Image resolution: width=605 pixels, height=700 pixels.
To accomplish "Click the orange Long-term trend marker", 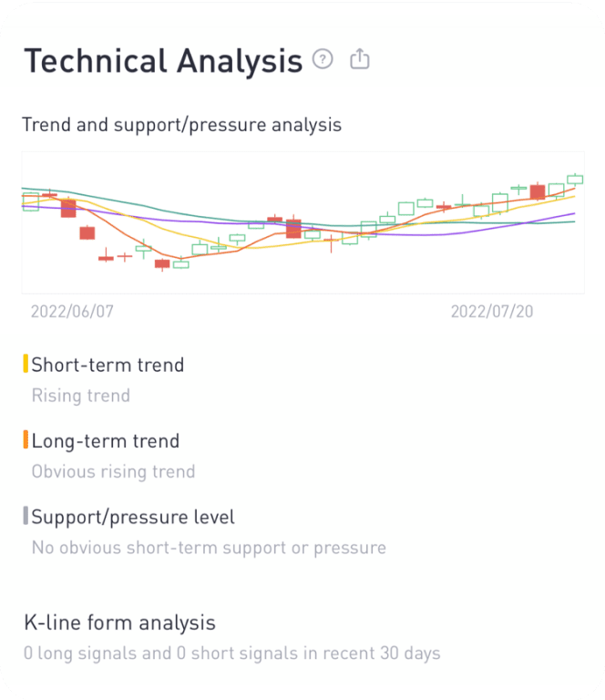I will tap(26, 439).
